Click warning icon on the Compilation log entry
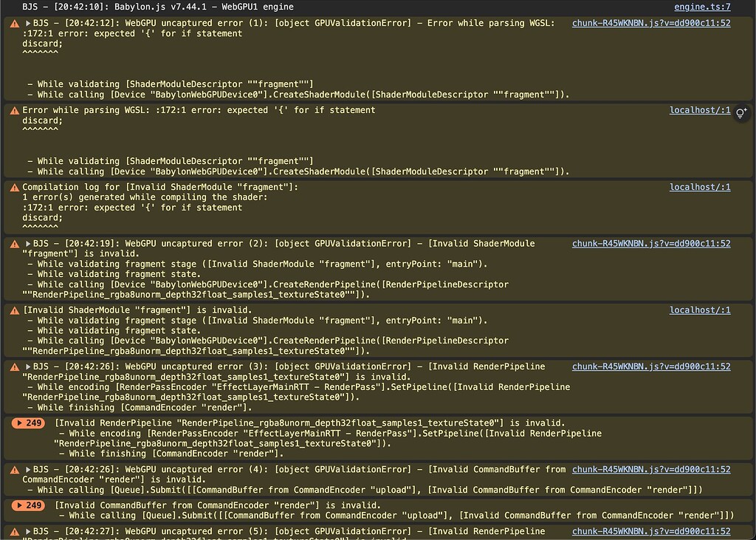 13,187
